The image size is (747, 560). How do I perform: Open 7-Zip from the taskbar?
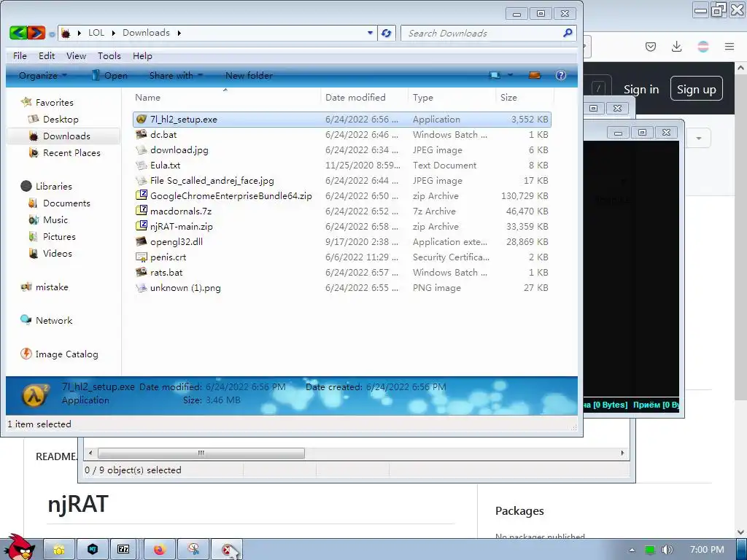123,550
